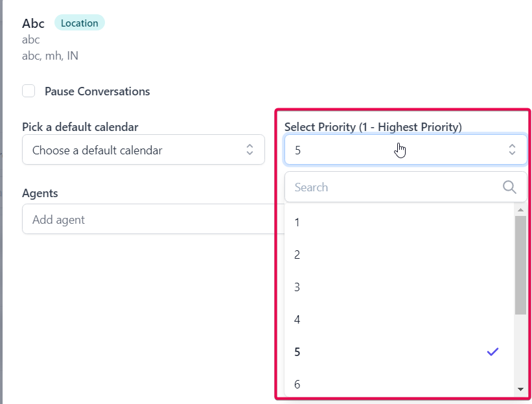The width and height of the screenshot is (532, 404).
Task: Select priority option 1
Action: [389, 222]
